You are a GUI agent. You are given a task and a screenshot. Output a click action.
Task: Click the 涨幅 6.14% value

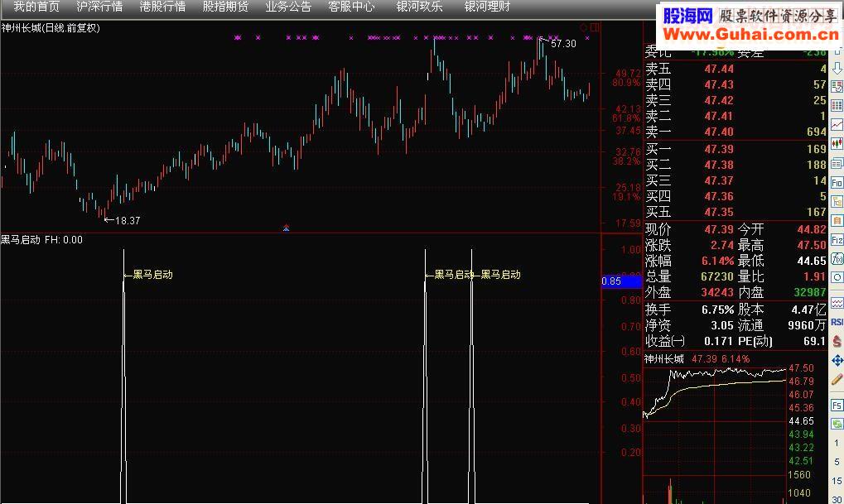click(x=717, y=261)
